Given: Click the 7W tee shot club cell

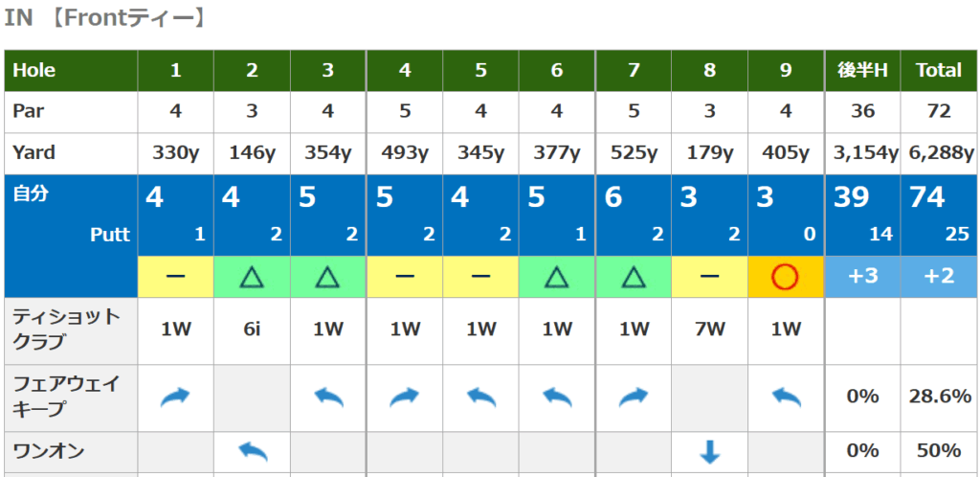Looking at the screenshot, I should click(x=709, y=329).
